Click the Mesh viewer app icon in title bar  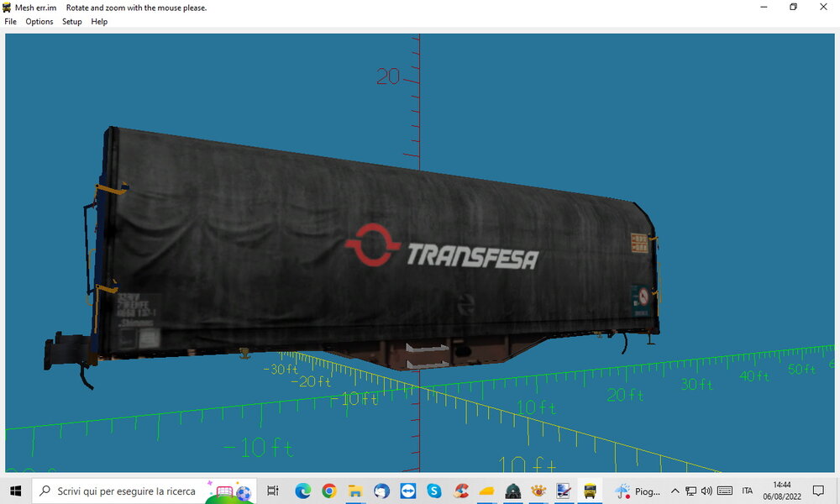click(x=7, y=8)
